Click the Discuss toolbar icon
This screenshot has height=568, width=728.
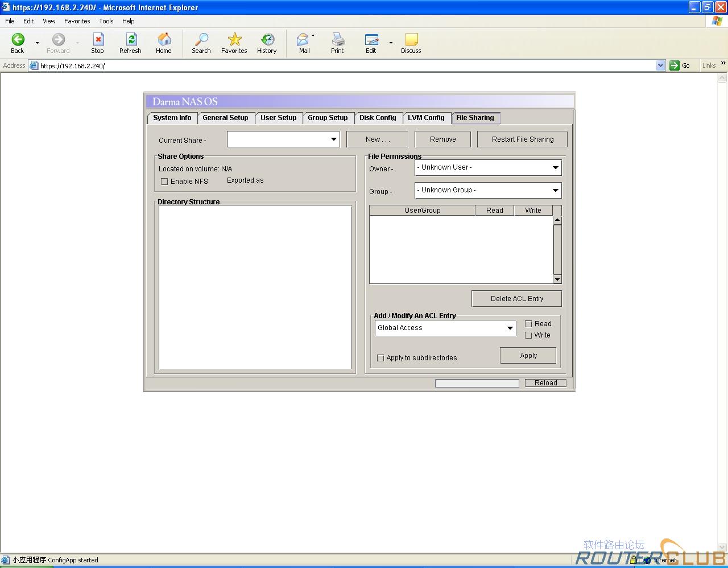click(411, 39)
